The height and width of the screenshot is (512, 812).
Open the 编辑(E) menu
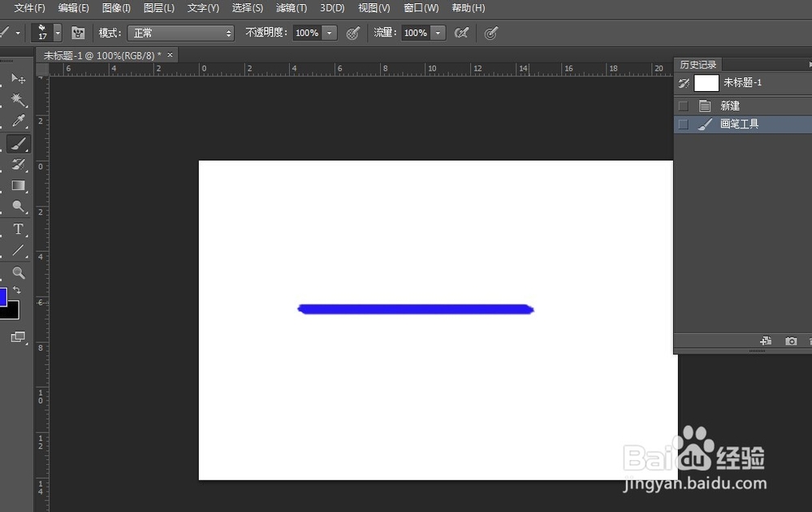(x=74, y=8)
